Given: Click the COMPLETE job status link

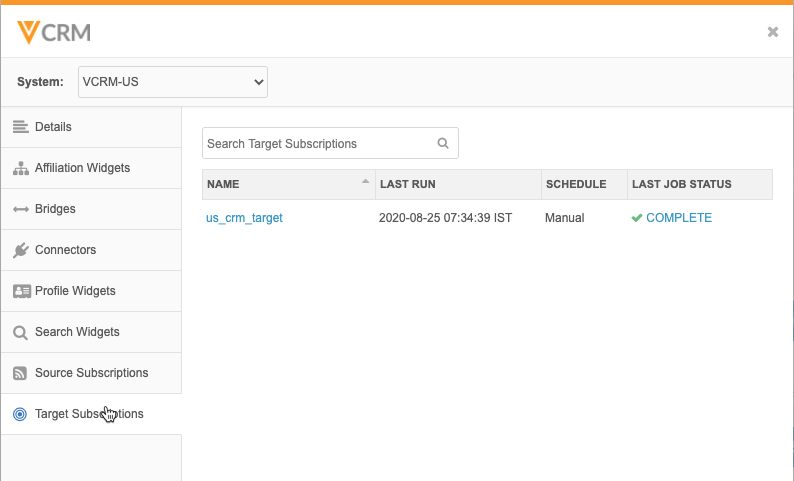Looking at the screenshot, I should (x=678, y=218).
